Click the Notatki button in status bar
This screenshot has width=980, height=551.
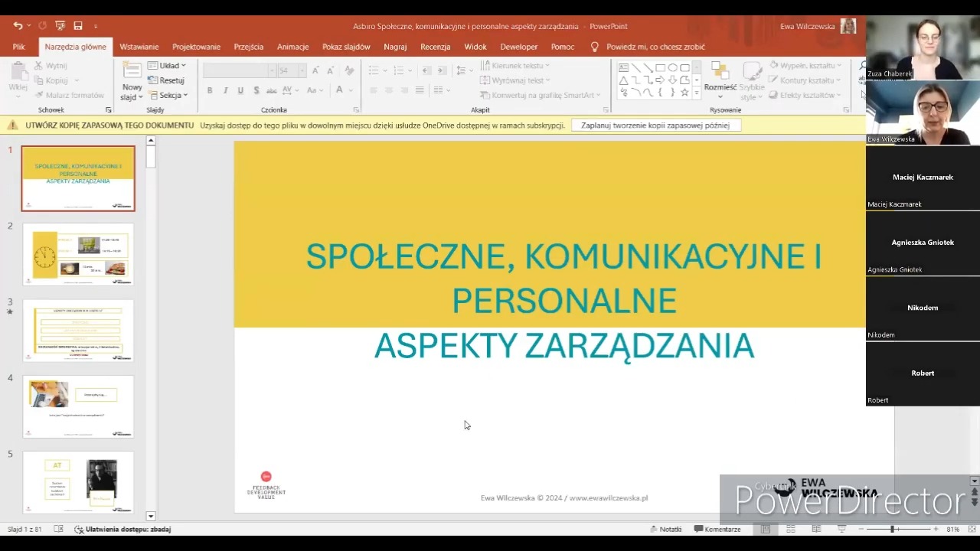coord(666,529)
